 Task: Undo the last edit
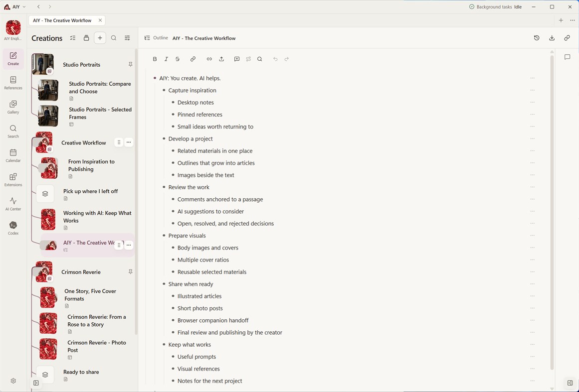tap(275, 59)
